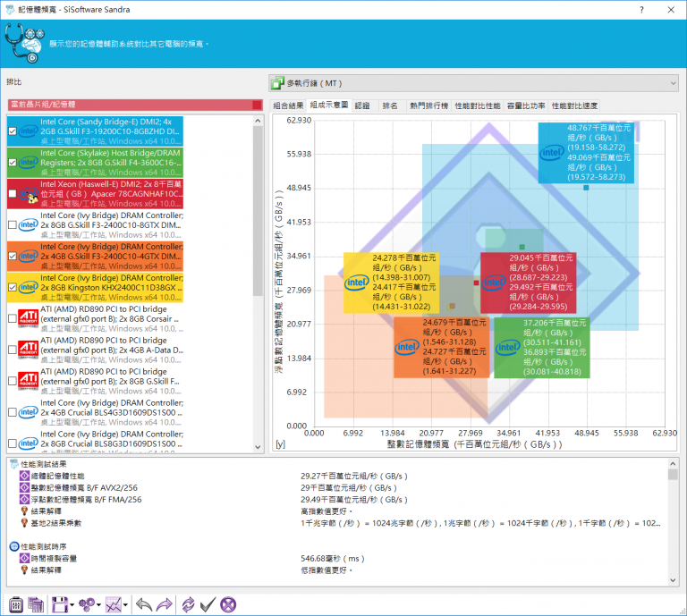
Task: Click the orange 24.679 chart label box
Action: (x=442, y=348)
